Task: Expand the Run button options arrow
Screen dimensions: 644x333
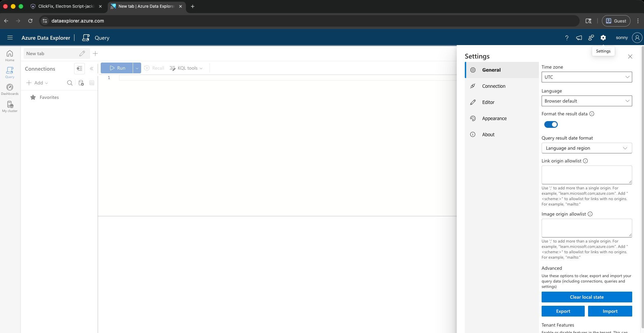Action: (x=137, y=68)
